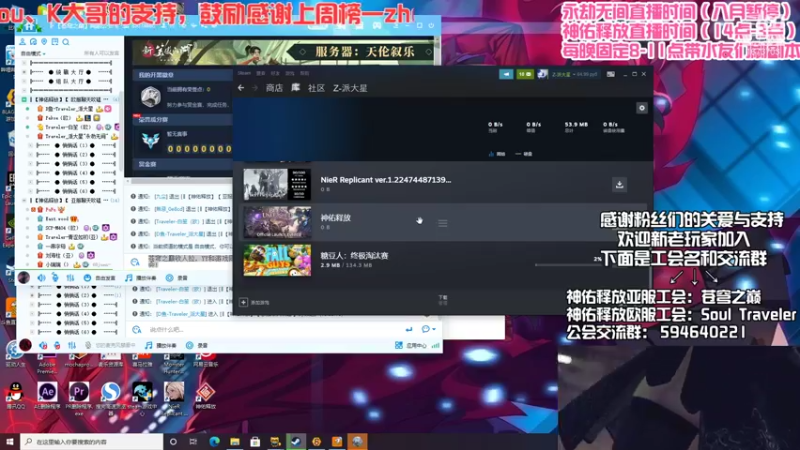Collapse the 欧服聊天吹逼 channel
The width and height of the screenshot is (800, 450).
(24, 99)
